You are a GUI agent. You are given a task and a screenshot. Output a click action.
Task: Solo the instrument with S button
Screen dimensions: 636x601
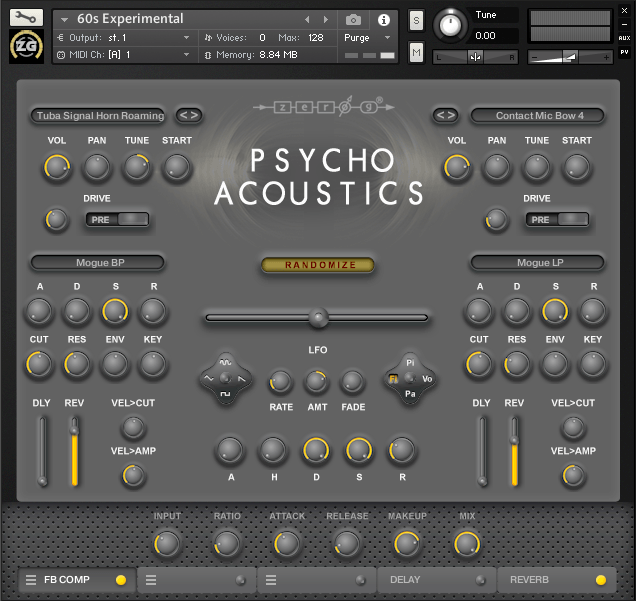(416, 20)
